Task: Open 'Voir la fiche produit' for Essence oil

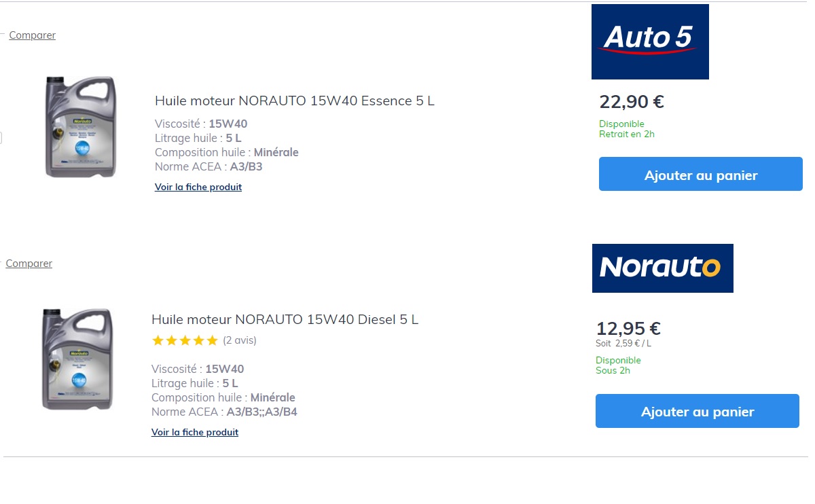Action: point(198,187)
